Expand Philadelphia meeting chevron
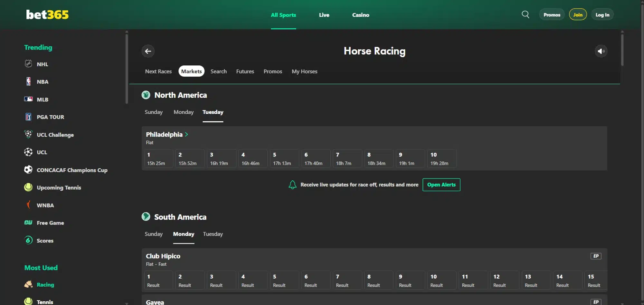The height and width of the screenshot is (305, 644). click(x=186, y=135)
